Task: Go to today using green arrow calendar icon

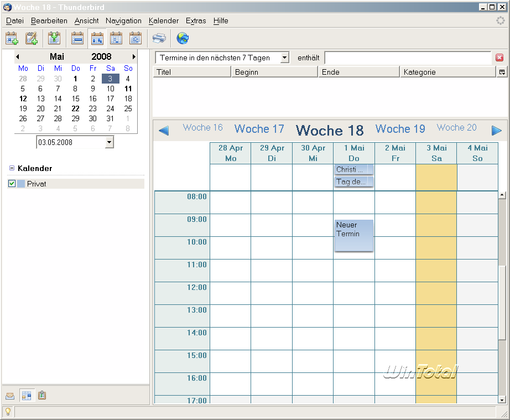Action: point(54,38)
